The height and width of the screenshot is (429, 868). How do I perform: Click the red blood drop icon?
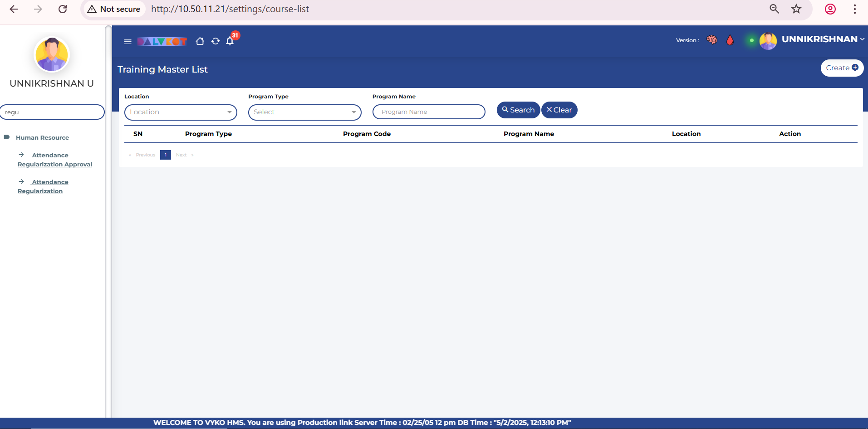[x=730, y=40]
